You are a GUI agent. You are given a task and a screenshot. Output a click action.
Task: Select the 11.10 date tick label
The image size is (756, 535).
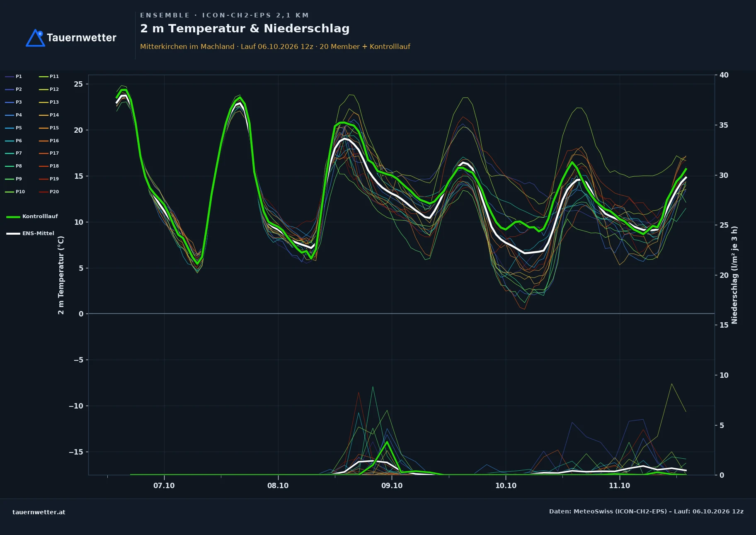tap(619, 486)
